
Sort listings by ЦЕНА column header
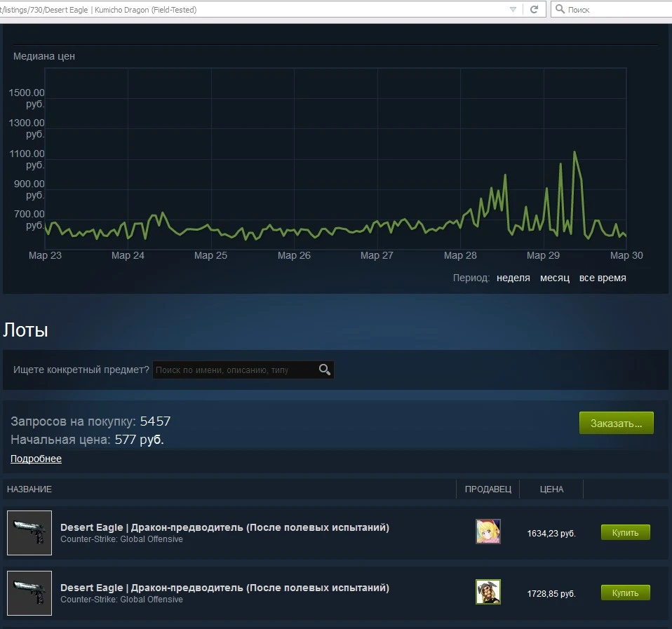pyautogui.click(x=551, y=489)
